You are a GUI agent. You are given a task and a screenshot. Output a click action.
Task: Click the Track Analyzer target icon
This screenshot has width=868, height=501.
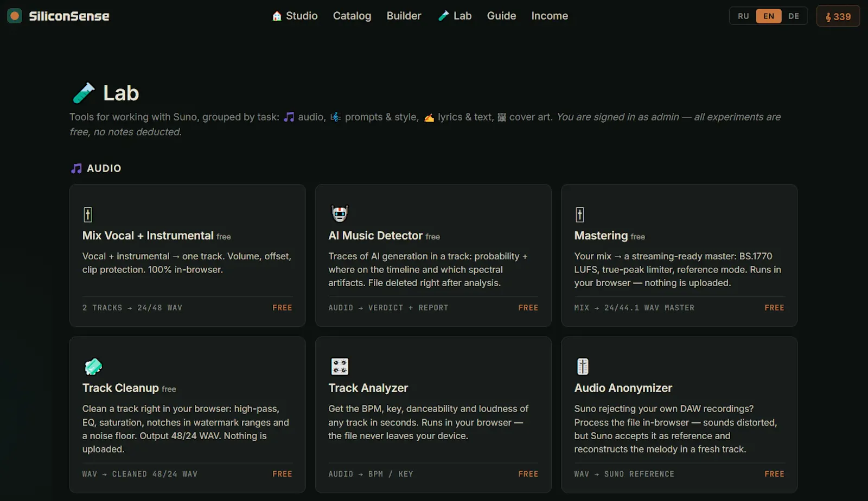point(340,366)
